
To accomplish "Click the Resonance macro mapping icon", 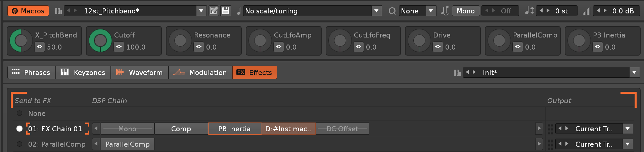I will pos(199,47).
